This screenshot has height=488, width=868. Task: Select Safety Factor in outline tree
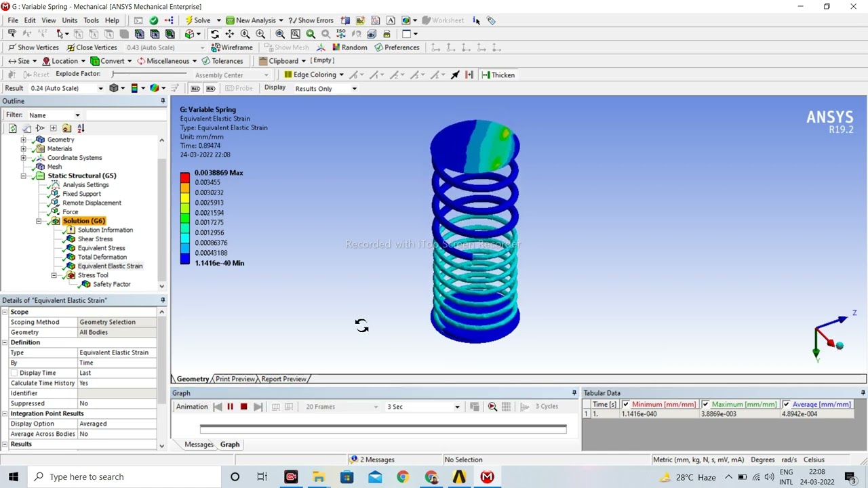(111, 284)
